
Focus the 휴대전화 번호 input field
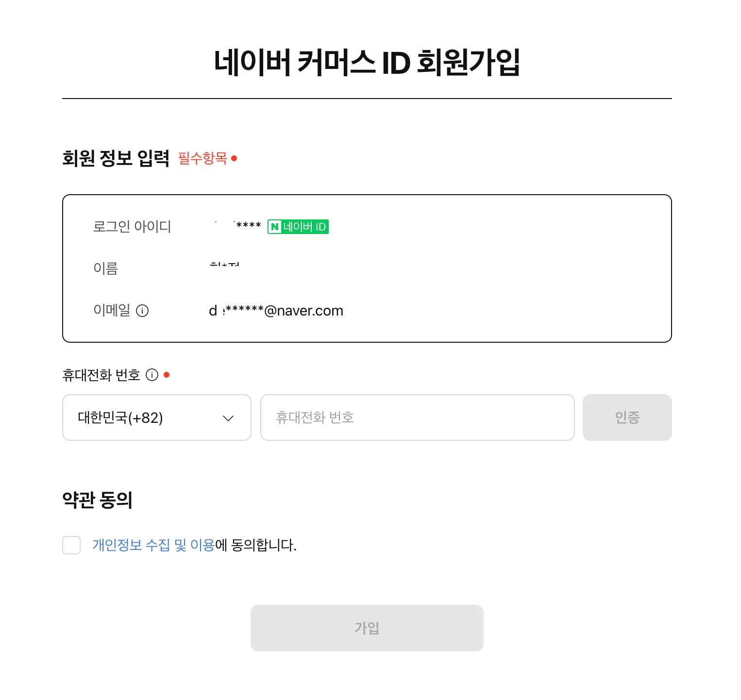click(417, 417)
